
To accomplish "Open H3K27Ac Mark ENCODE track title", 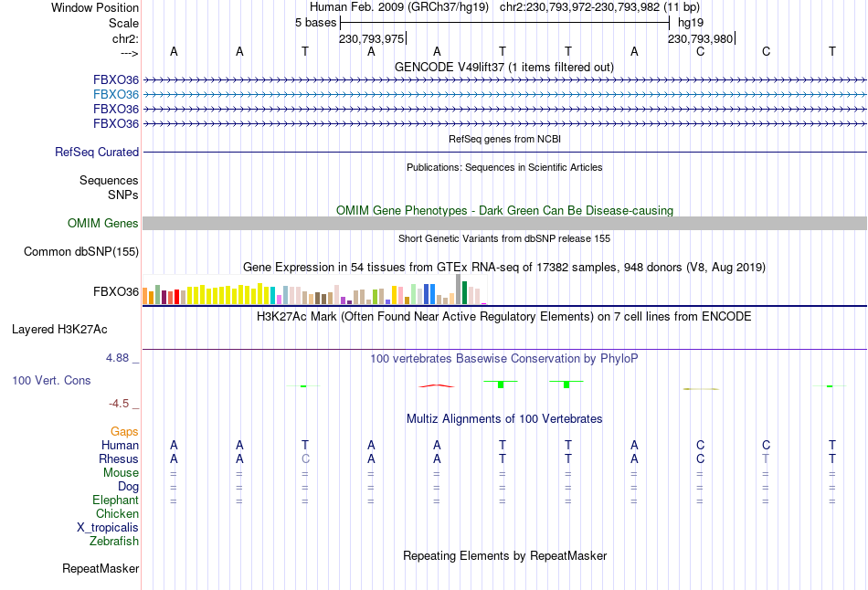I will click(x=503, y=317).
